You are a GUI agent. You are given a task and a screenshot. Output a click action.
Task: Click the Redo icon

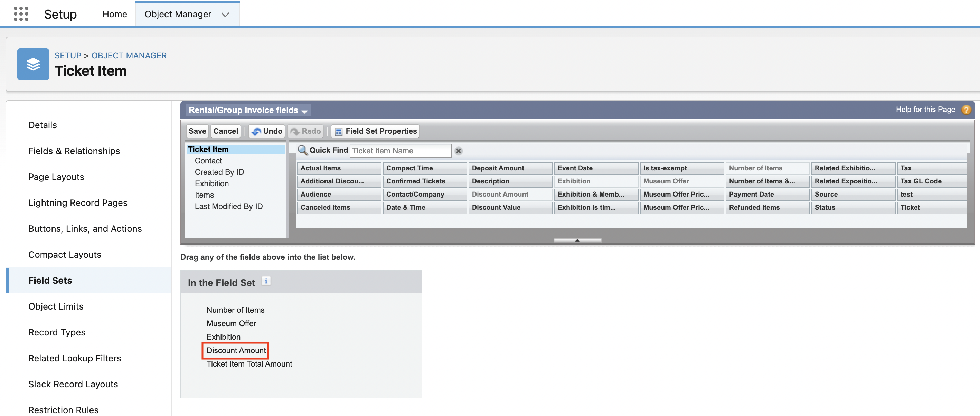pos(295,131)
